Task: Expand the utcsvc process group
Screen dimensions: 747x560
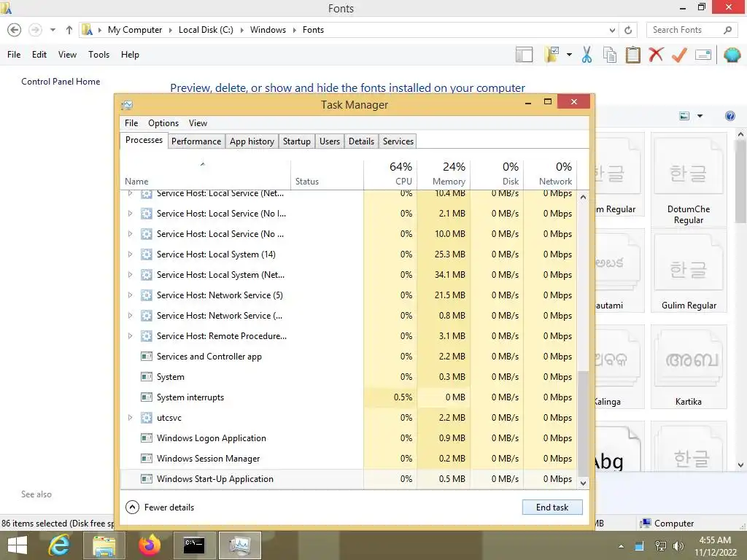Action: (130, 418)
